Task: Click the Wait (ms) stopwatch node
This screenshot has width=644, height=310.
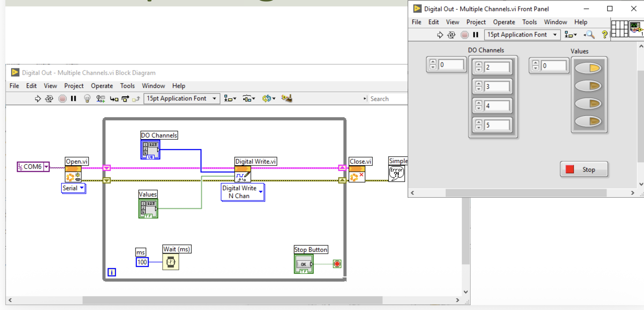Action: [171, 262]
